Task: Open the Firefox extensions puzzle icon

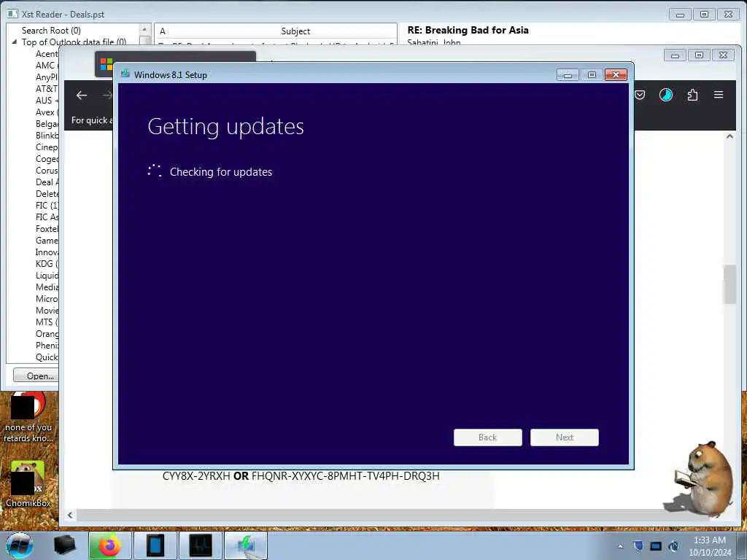Action: (x=693, y=95)
